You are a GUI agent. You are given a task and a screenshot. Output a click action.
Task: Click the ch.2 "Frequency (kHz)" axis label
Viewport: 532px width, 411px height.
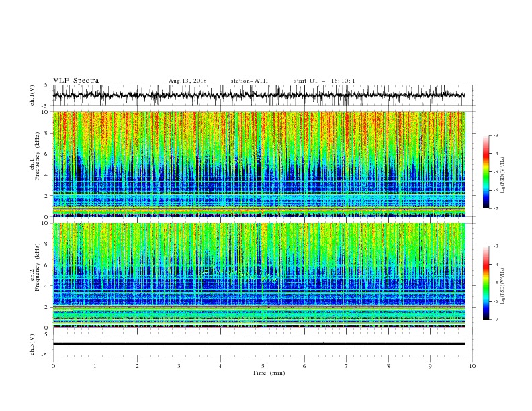[x=38, y=267]
